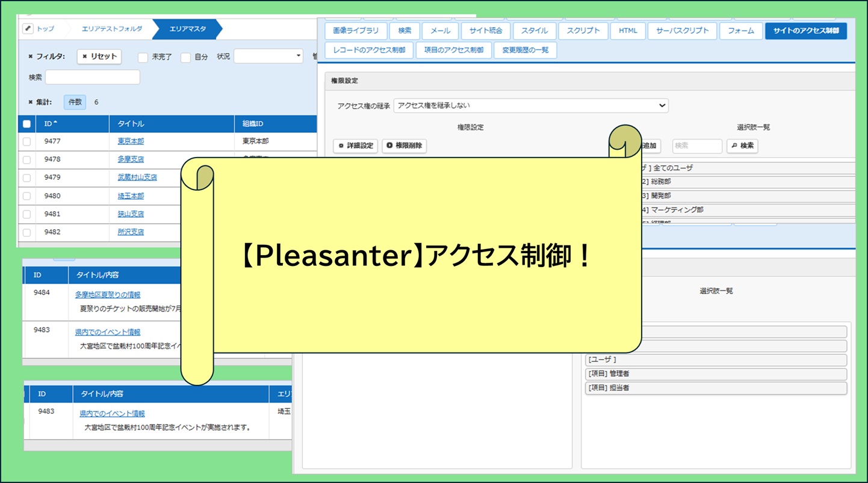Click the 多摩地区夏祭りの情報 link

point(107,295)
